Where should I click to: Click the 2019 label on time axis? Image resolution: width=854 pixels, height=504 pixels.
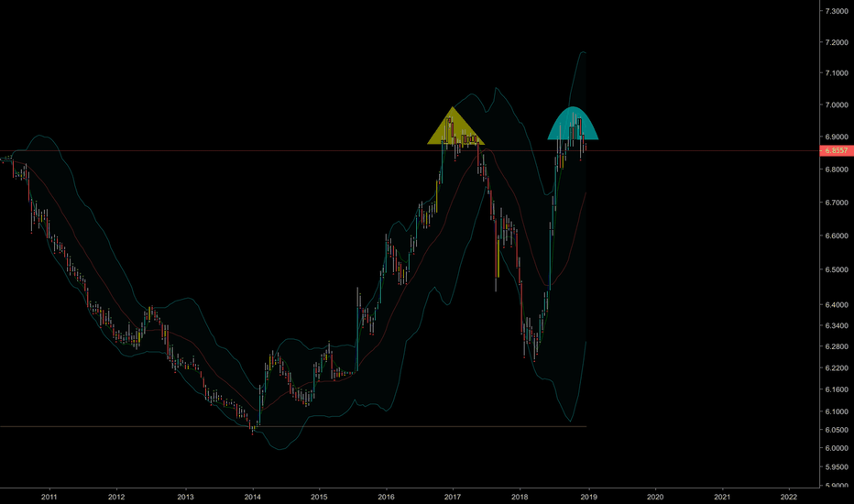tap(589, 497)
